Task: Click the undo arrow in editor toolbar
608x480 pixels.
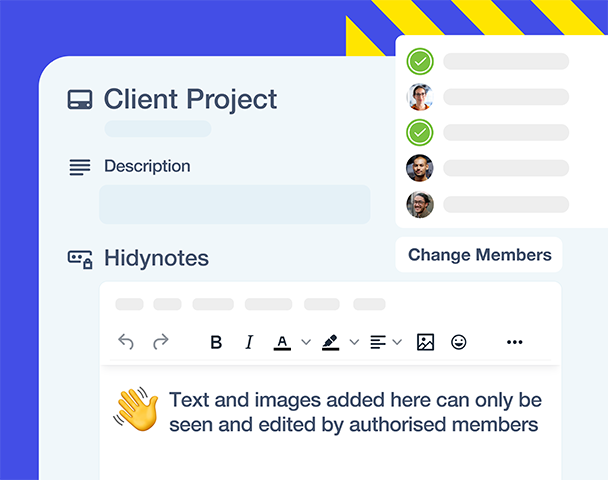Action: (126, 342)
